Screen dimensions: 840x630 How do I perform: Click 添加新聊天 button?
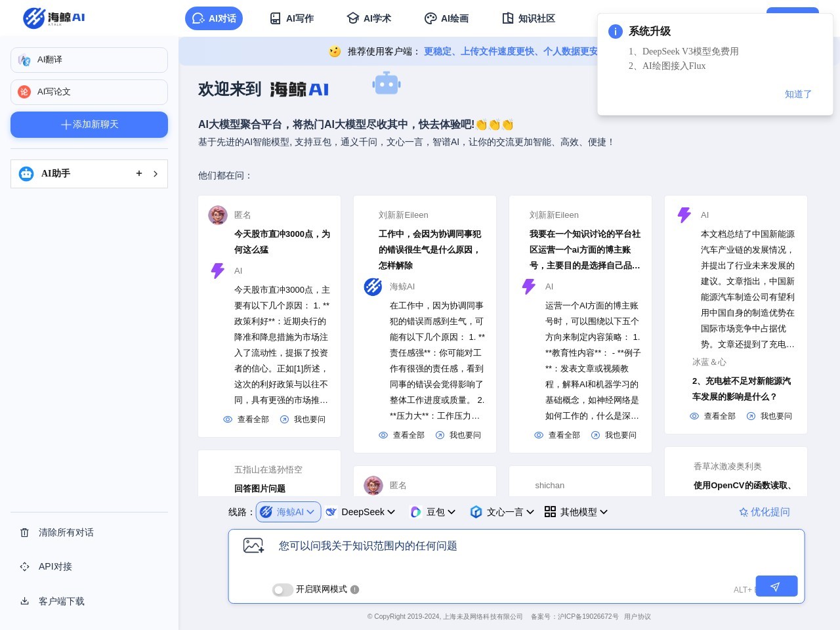pyautogui.click(x=89, y=125)
